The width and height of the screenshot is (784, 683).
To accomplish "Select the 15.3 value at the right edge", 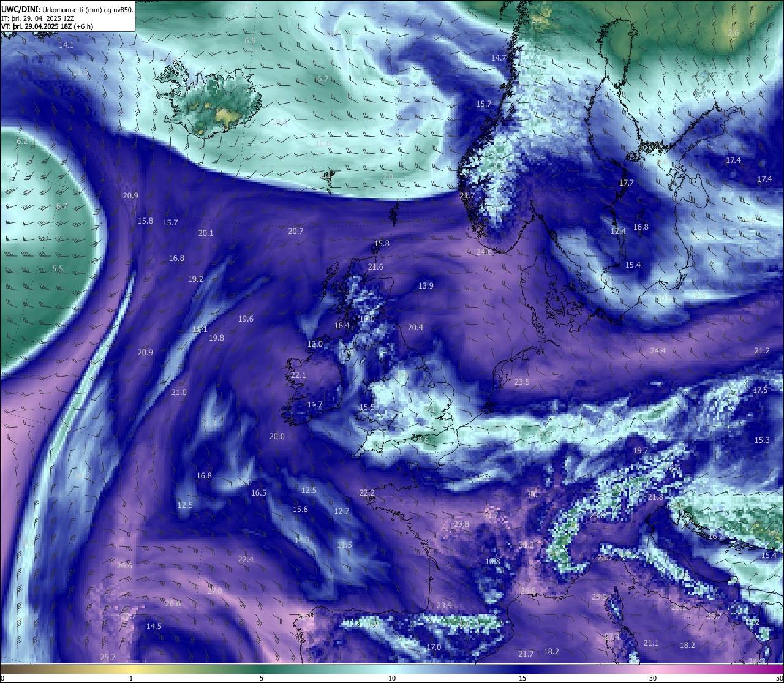I will (762, 440).
